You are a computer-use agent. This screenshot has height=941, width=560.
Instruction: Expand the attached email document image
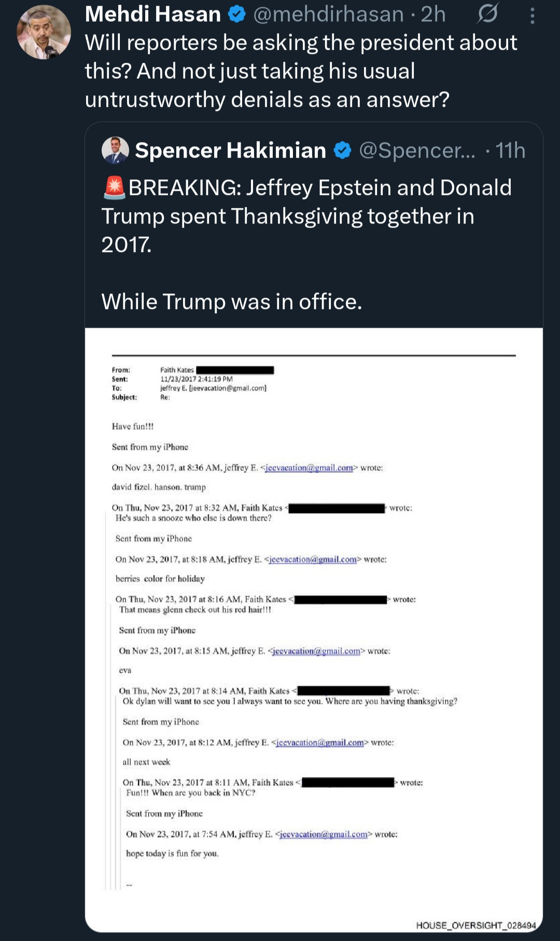(314, 622)
